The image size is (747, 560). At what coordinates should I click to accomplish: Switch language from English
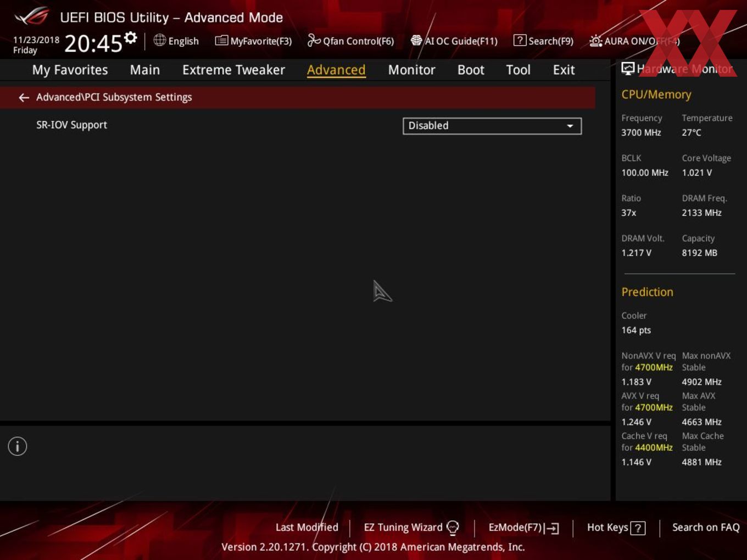click(183, 41)
